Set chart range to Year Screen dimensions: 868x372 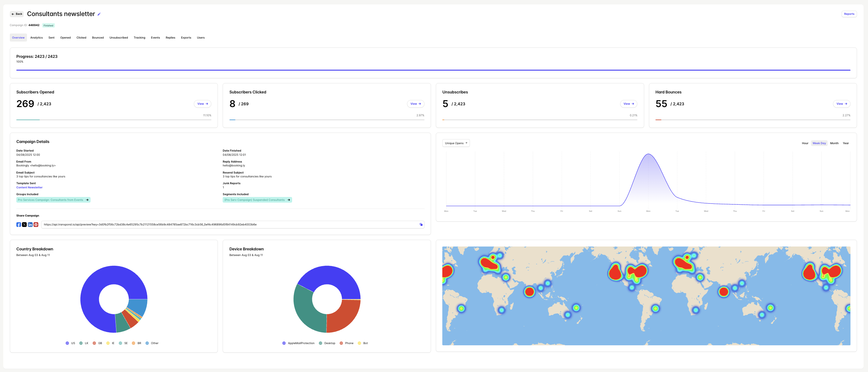[x=845, y=143]
